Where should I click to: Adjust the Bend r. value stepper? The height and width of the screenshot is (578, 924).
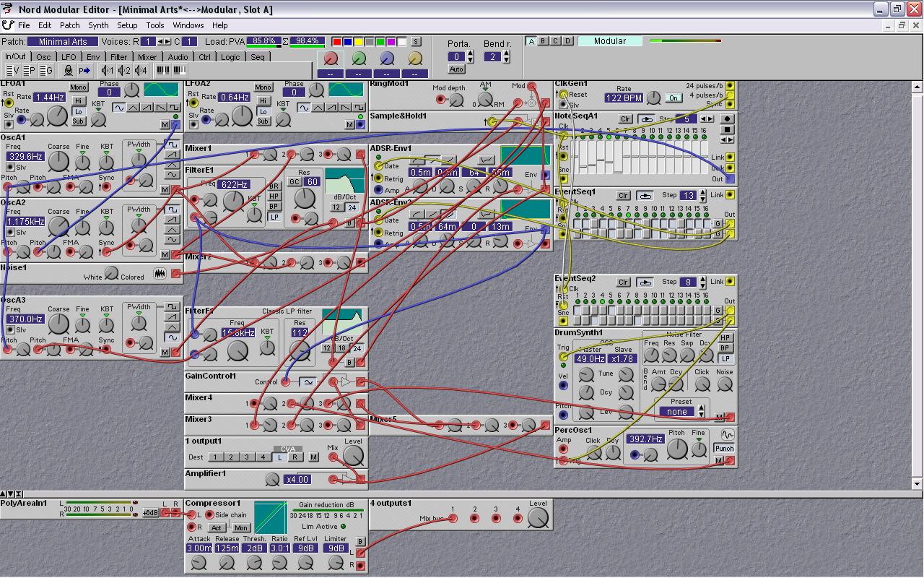(x=505, y=56)
